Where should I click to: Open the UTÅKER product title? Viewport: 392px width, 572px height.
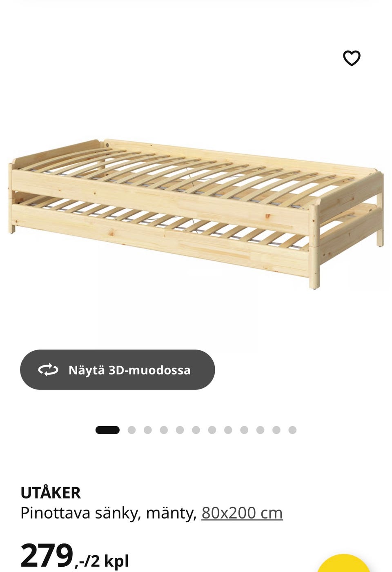(51, 493)
